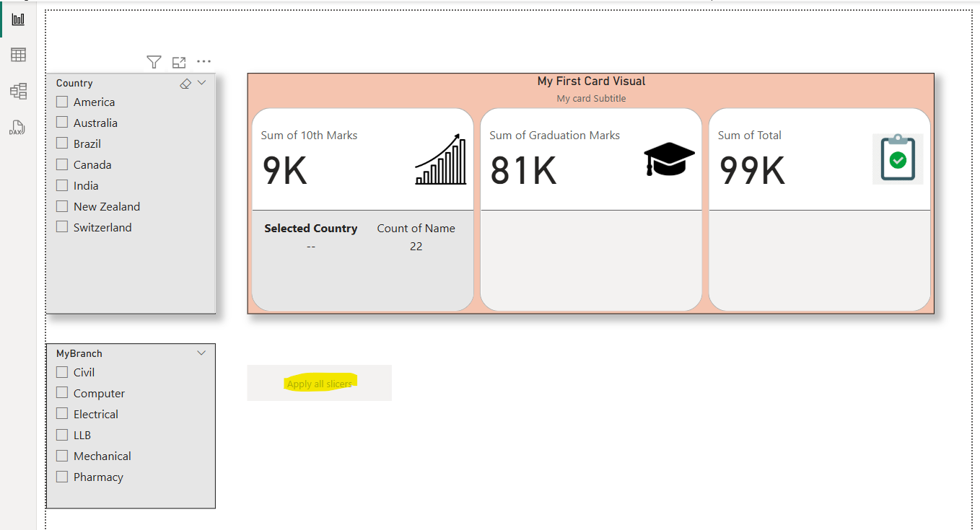Check Mechanical in the MyBranch slicer
This screenshot has width=980, height=530.
coord(62,455)
